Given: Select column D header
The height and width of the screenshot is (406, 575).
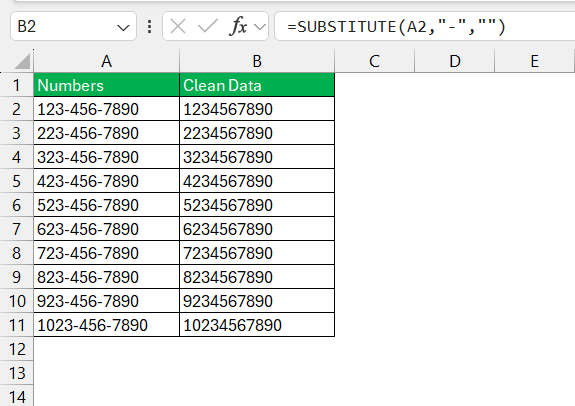Looking at the screenshot, I should 455,61.
